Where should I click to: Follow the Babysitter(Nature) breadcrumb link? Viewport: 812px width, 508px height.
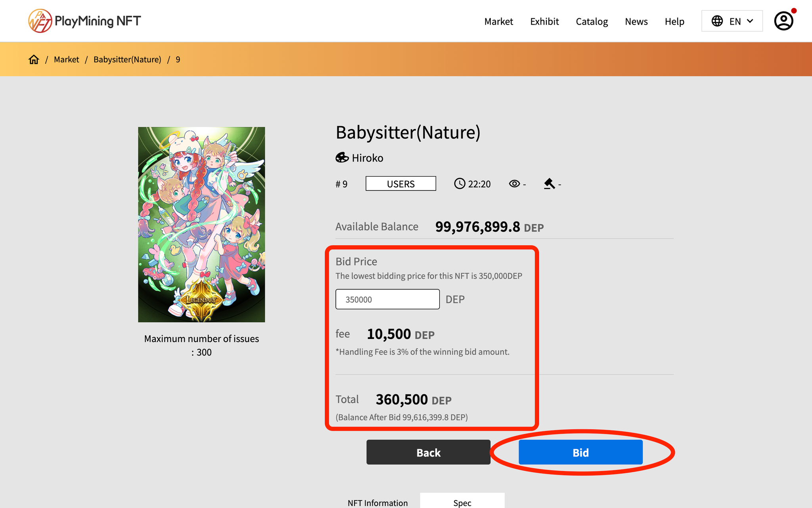pos(127,60)
